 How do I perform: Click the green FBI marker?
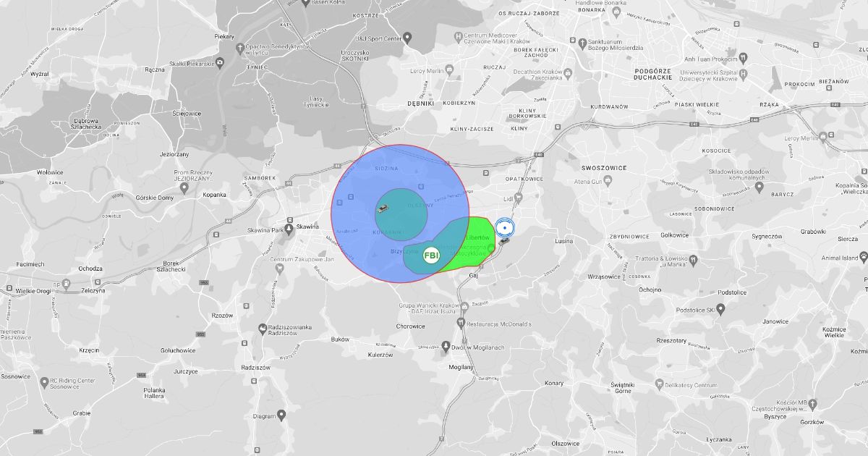coord(431,256)
